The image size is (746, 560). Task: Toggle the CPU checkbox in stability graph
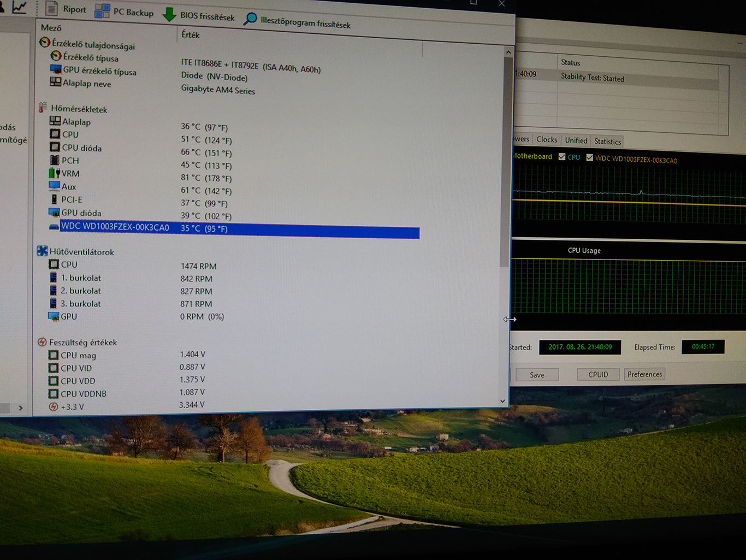pos(561,157)
